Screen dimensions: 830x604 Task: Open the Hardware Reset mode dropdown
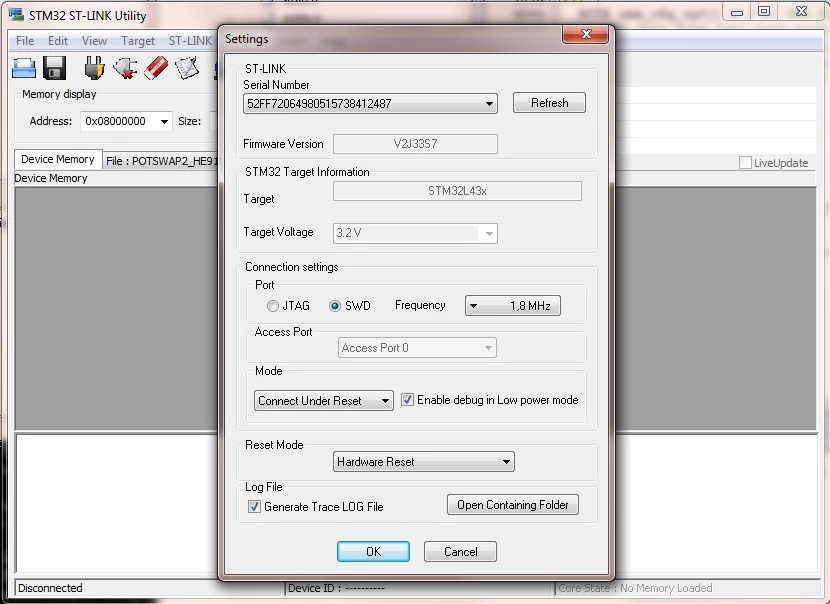[423, 462]
